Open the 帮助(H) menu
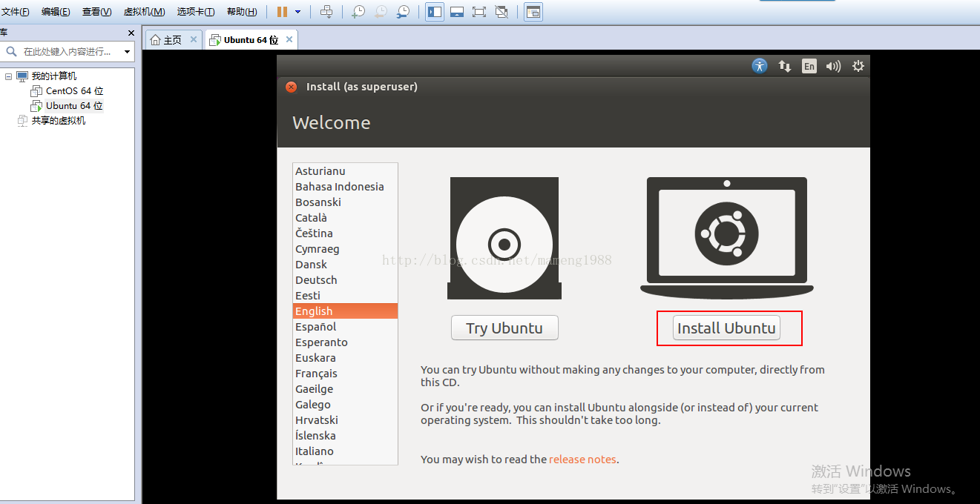The height and width of the screenshot is (504, 980). pyautogui.click(x=242, y=12)
